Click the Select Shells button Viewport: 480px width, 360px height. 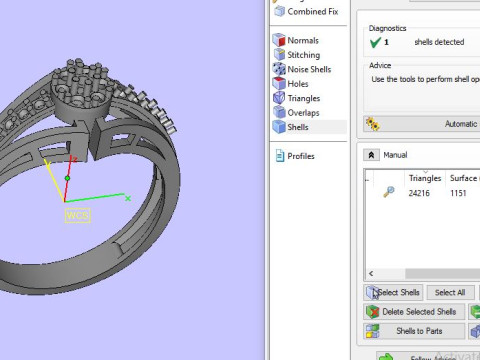tap(393, 293)
